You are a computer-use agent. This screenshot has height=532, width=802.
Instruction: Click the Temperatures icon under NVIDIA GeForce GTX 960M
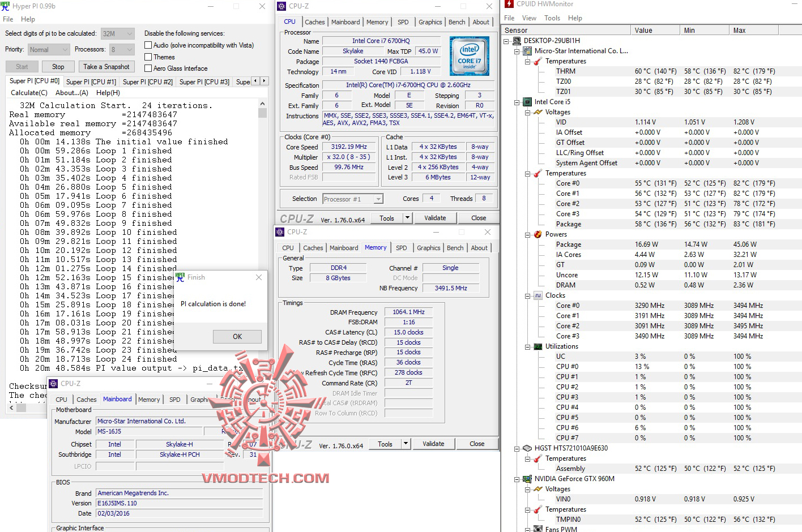point(537,509)
